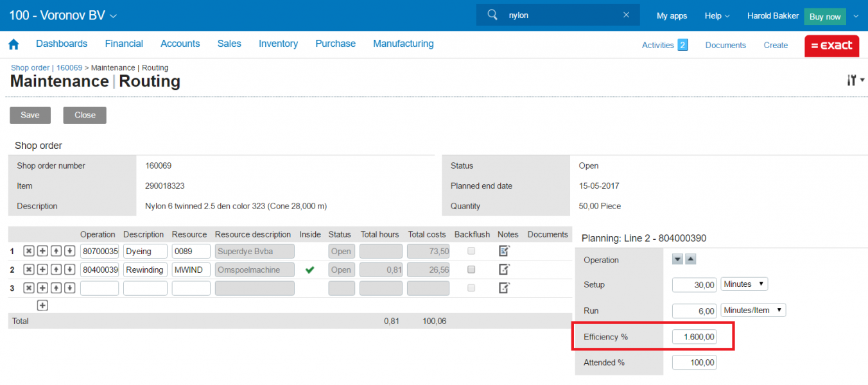Add a new line with the bottom plus icon
Image resolution: width=868 pixels, height=385 pixels.
42,305
